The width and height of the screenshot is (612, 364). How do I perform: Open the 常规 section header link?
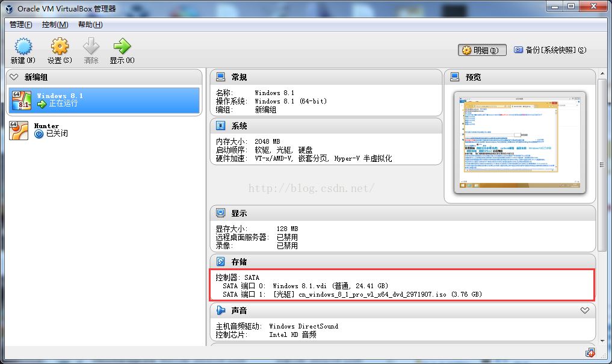pyautogui.click(x=239, y=77)
